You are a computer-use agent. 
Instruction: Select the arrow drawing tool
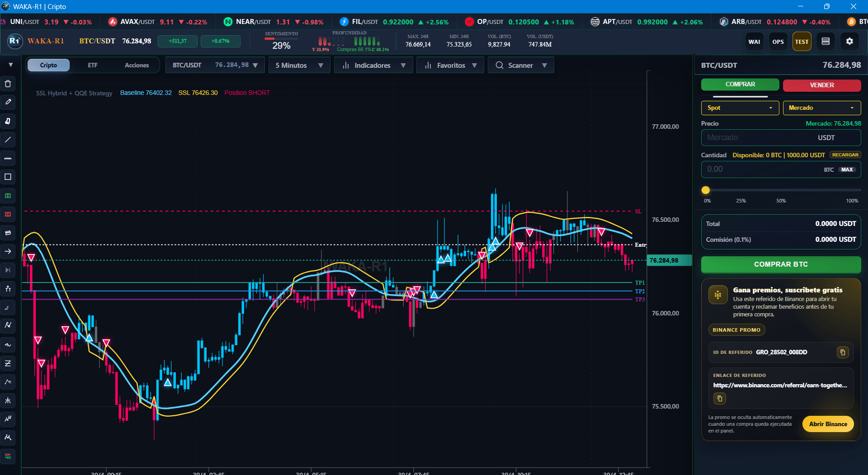click(8, 251)
